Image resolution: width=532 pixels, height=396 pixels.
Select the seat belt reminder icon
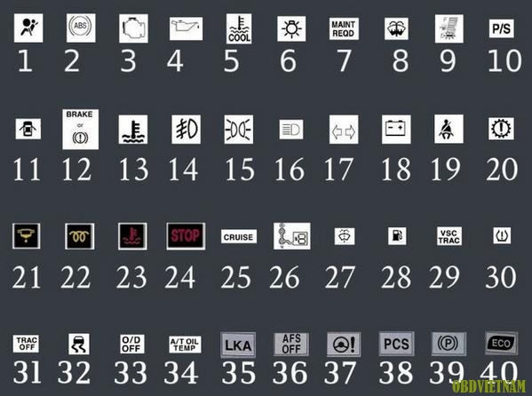coord(449,129)
